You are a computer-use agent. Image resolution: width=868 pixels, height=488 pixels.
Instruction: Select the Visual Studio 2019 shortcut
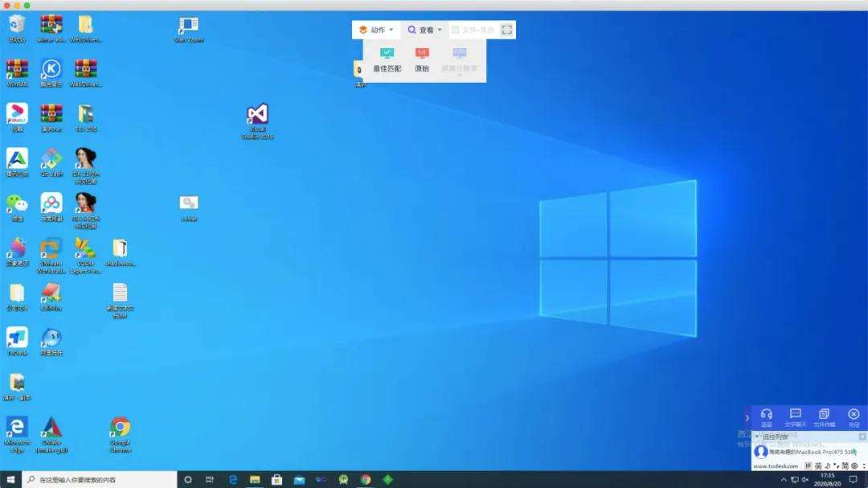257,121
